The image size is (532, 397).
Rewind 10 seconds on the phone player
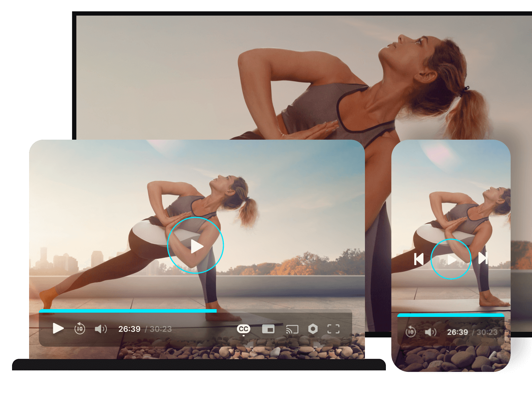[x=411, y=332]
